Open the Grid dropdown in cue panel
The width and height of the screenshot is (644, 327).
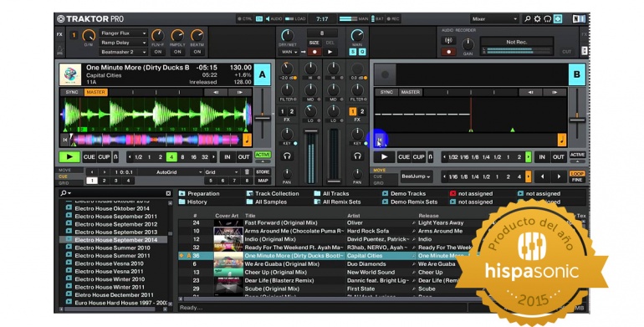(222, 172)
